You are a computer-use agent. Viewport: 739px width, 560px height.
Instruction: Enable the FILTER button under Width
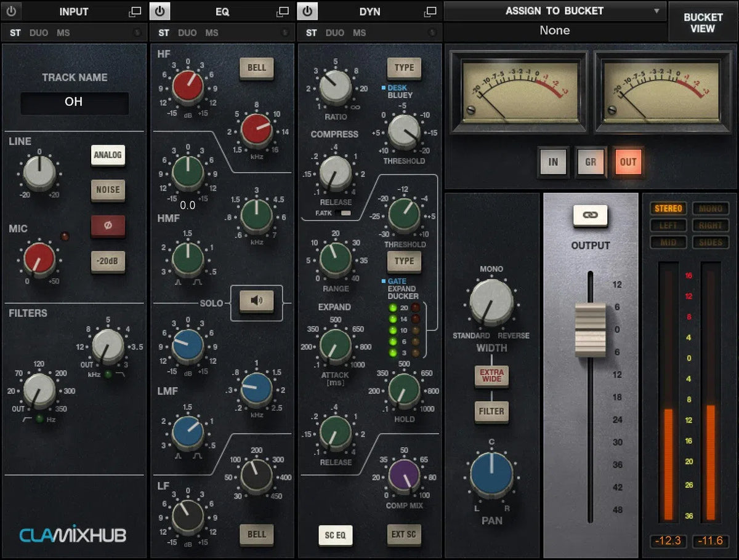click(491, 412)
